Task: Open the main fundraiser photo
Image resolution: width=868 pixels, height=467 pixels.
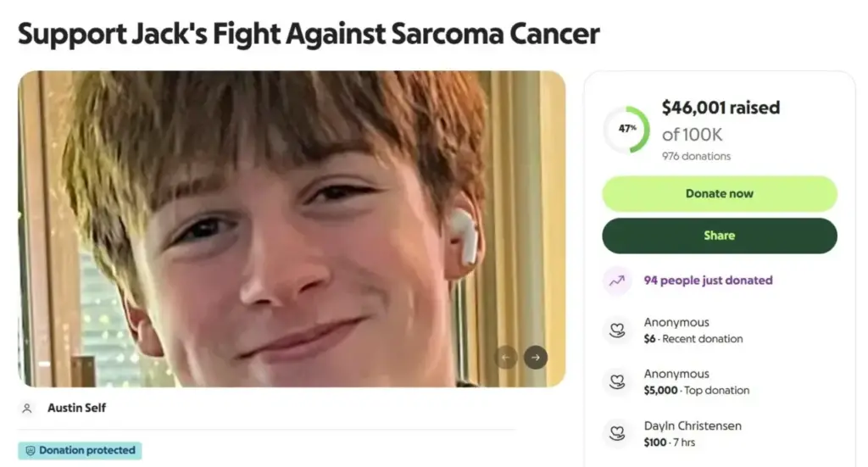Action: (292, 229)
